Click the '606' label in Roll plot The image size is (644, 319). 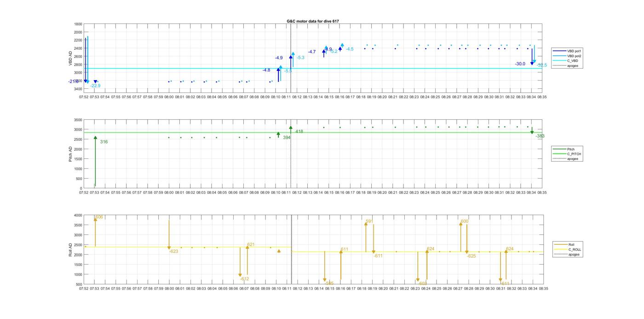(99, 217)
